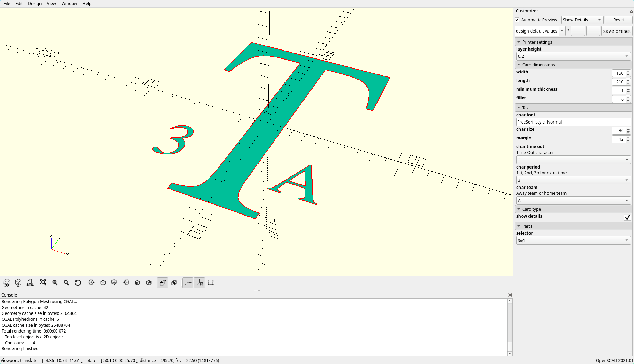Zoom out of the viewport
634x364 pixels.
tap(66, 283)
